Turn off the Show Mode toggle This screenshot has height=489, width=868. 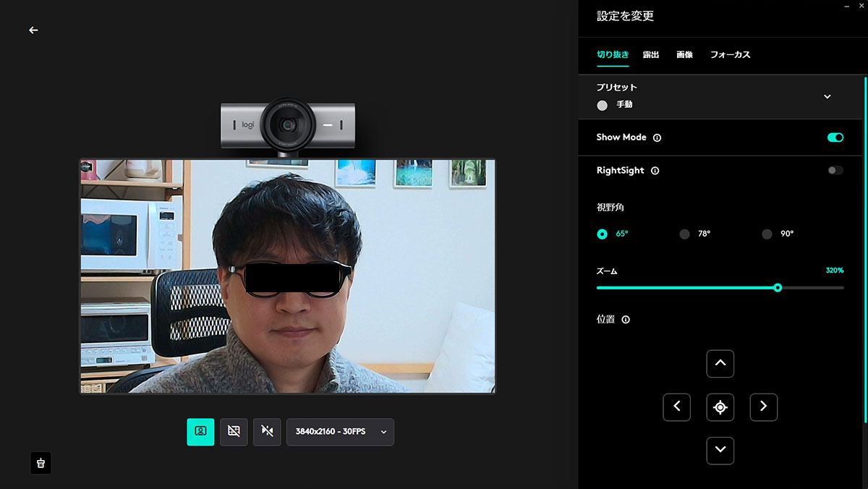point(835,137)
